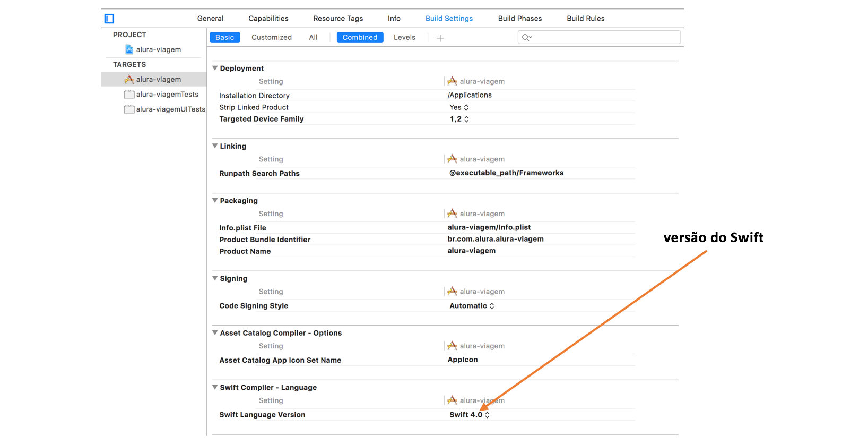
Task: Open the Targeted Device Family 1,2 dropdown
Action: 459,119
